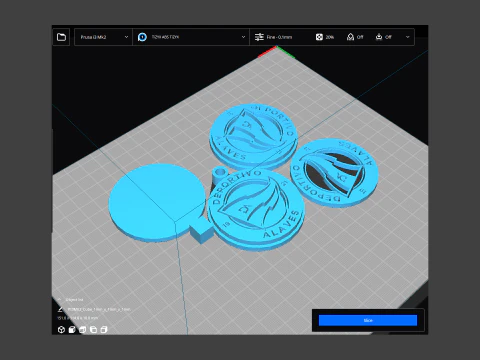Switch to top view cube icon
This screenshot has width=480, height=360.
83,330
